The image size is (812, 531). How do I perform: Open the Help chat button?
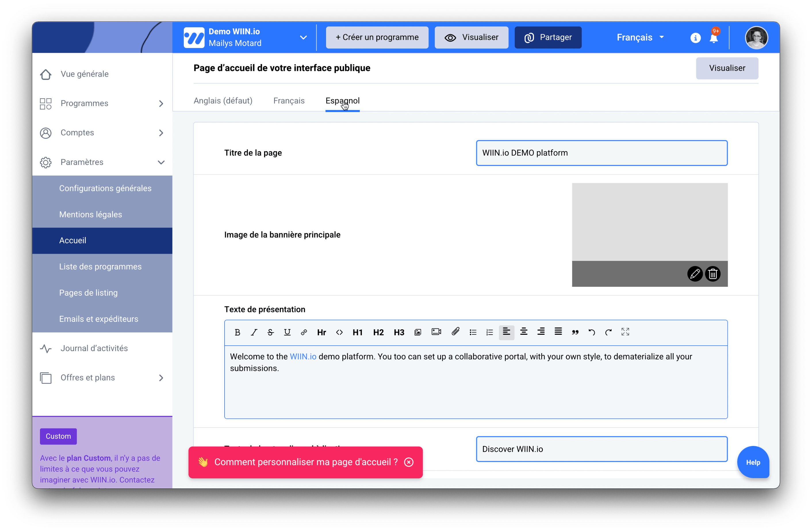click(753, 462)
